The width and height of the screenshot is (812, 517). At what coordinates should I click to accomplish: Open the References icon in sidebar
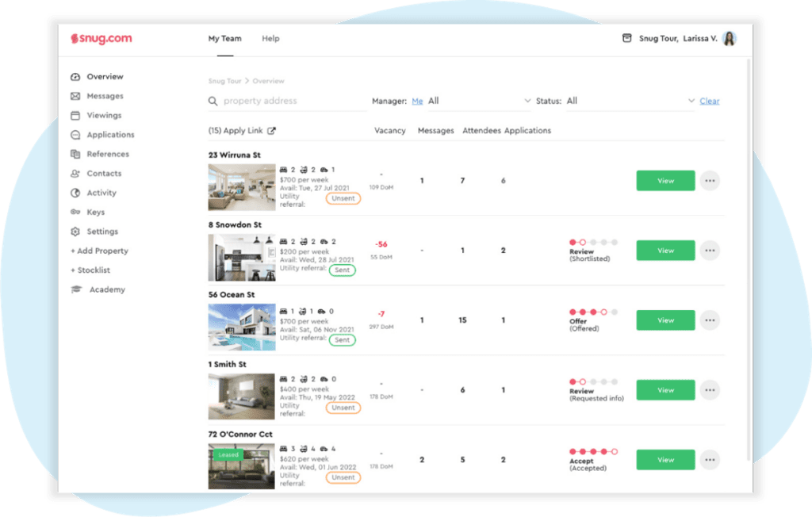click(75, 155)
